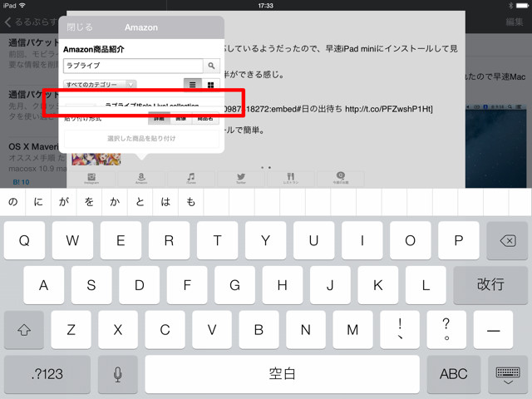Image resolution: width=532 pixels, height=399 pixels.
Task: Tap the G key
Action: click(x=234, y=285)
